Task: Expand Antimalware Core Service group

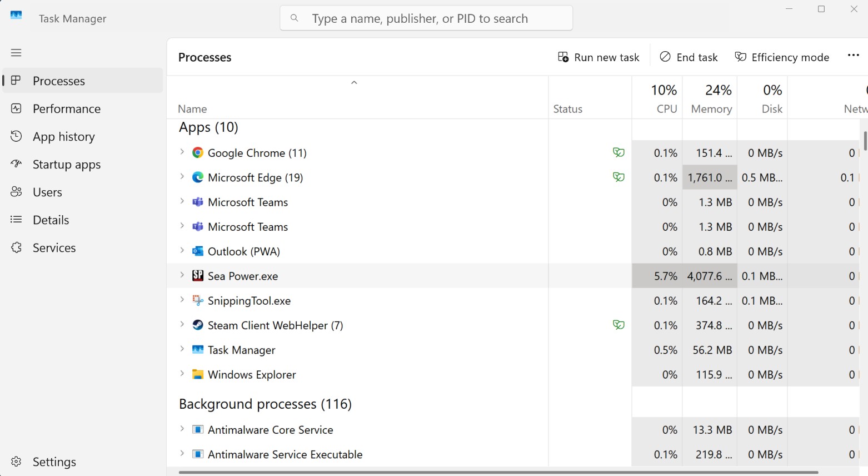Action: [x=182, y=429]
